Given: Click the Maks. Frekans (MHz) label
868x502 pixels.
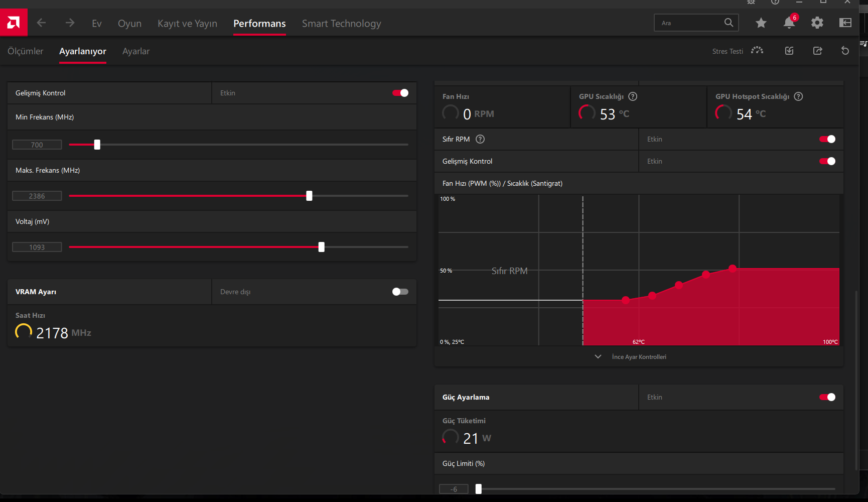Looking at the screenshot, I should (48, 170).
